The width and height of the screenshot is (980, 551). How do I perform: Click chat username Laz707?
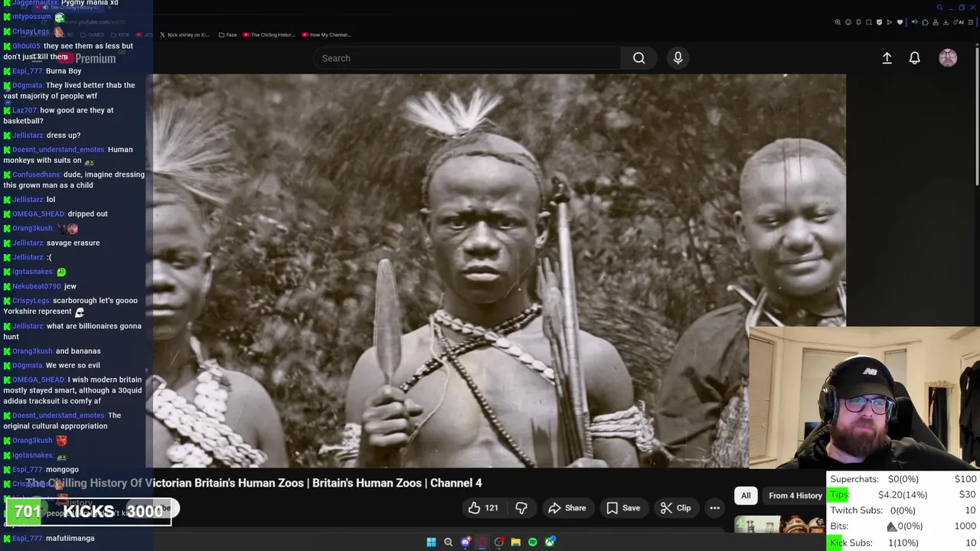pyautogui.click(x=24, y=110)
